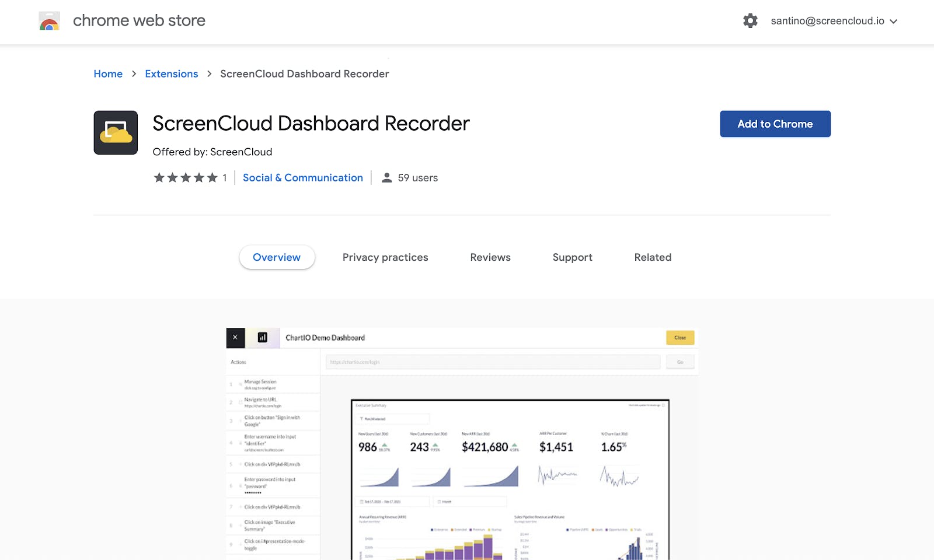Click the yellow Close button in preview
934x560 pixels.
coord(680,338)
